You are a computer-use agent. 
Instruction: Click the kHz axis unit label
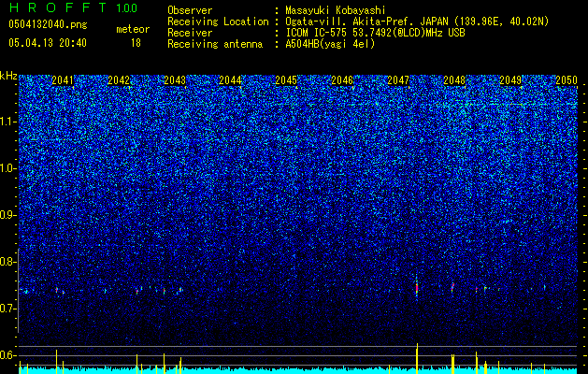click(x=8, y=76)
